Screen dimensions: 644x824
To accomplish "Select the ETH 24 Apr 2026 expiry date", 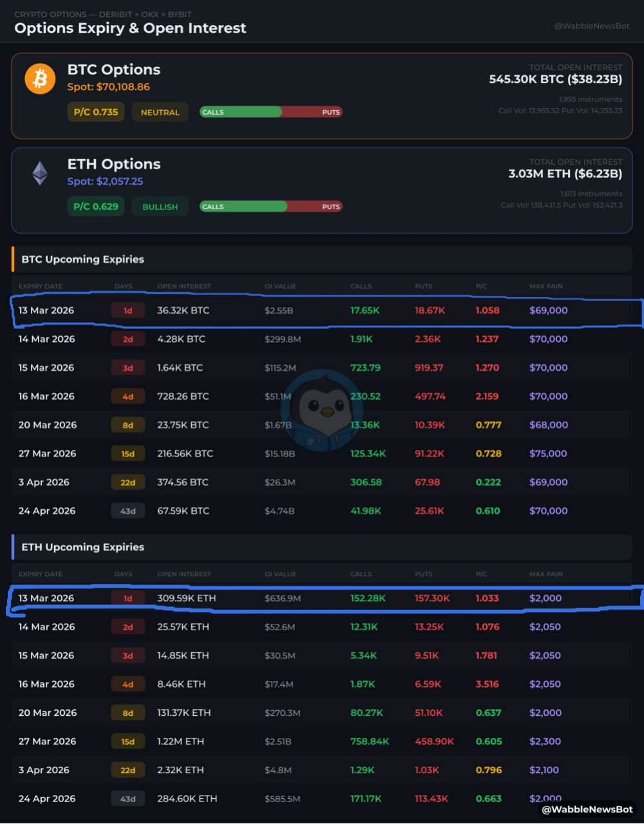I will (47, 799).
